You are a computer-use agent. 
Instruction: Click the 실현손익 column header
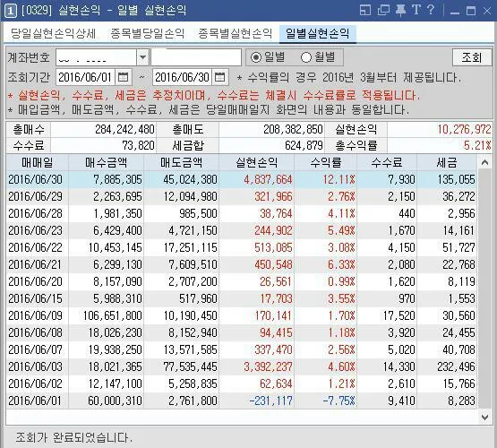[257, 163]
